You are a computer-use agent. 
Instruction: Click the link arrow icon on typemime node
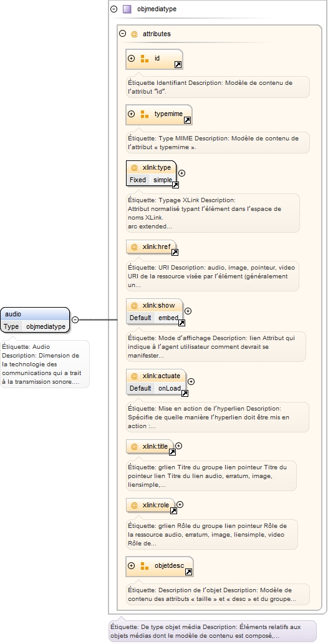pyautogui.click(x=187, y=120)
